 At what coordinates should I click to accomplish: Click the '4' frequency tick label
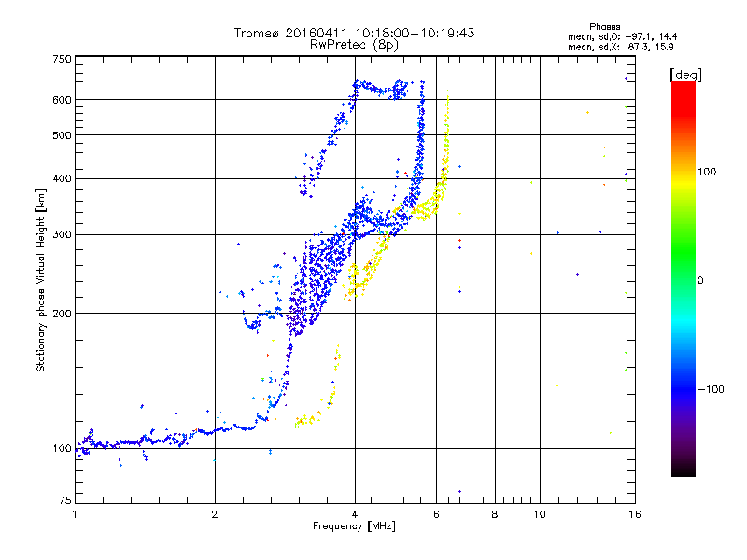[x=355, y=514]
